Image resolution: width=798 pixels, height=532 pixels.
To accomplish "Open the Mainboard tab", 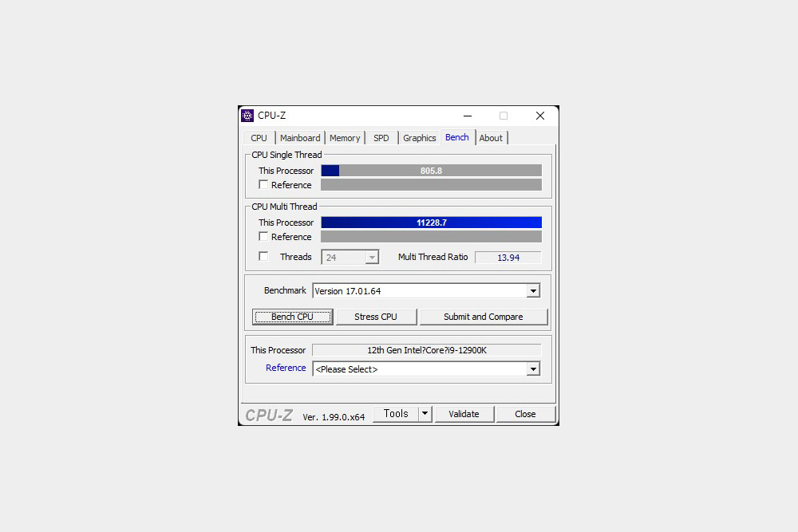I will [300, 138].
